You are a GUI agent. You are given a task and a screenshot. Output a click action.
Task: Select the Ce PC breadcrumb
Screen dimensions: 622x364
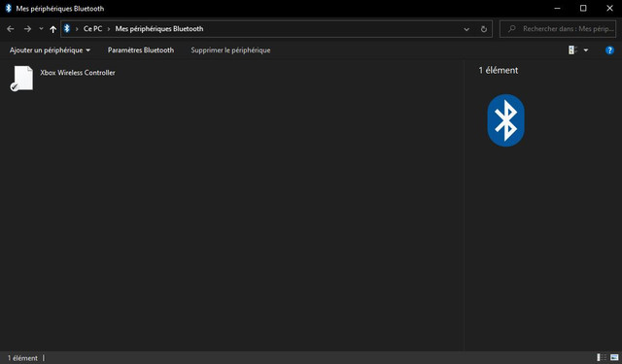click(93, 29)
